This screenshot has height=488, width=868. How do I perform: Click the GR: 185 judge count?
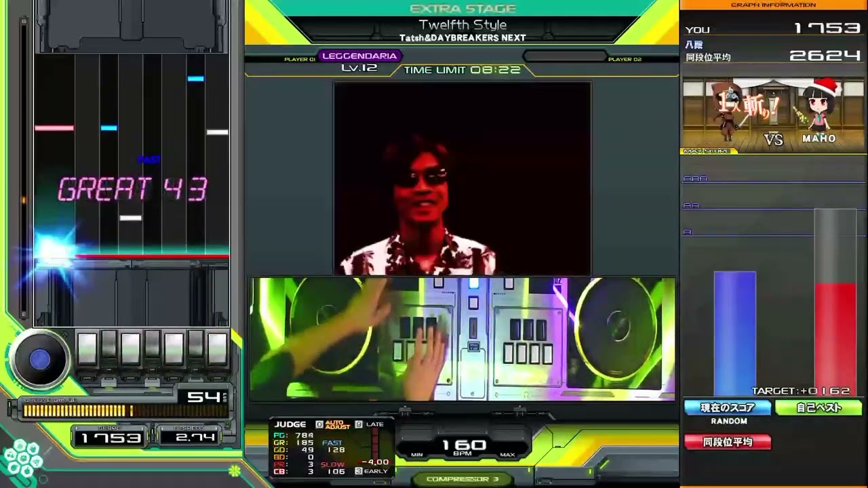(294, 443)
